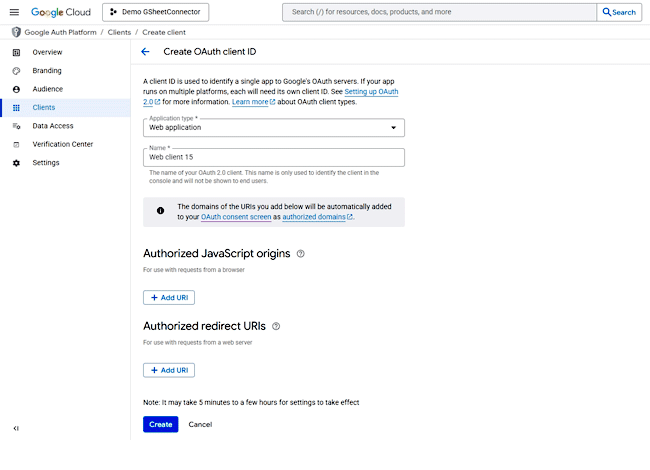Click the Cancel button

200,424
